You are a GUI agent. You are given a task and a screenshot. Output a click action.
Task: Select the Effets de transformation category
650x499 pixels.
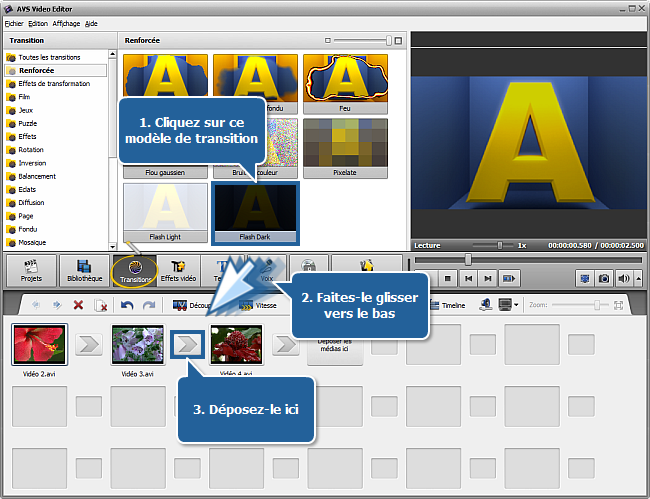click(x=54, y=84)
